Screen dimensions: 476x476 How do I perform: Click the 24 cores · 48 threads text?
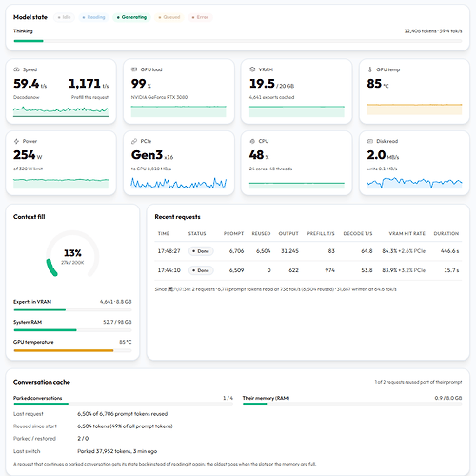[x=270, y=169]
